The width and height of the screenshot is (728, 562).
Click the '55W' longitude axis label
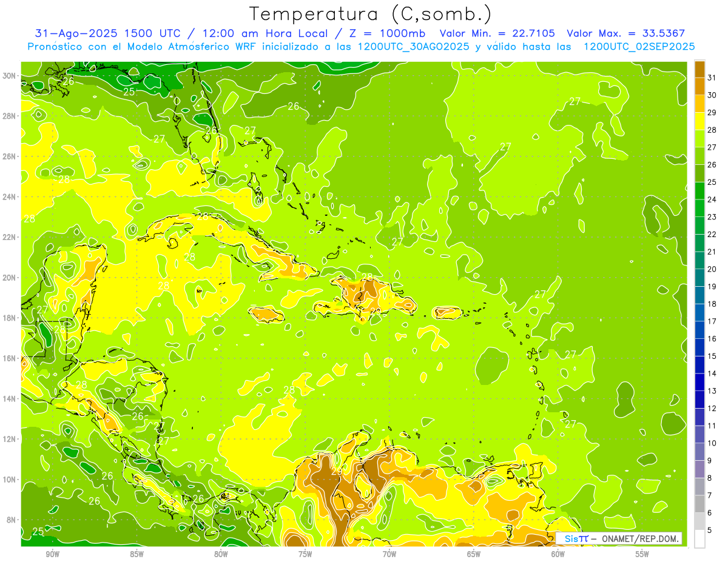[x=642, y=554]
